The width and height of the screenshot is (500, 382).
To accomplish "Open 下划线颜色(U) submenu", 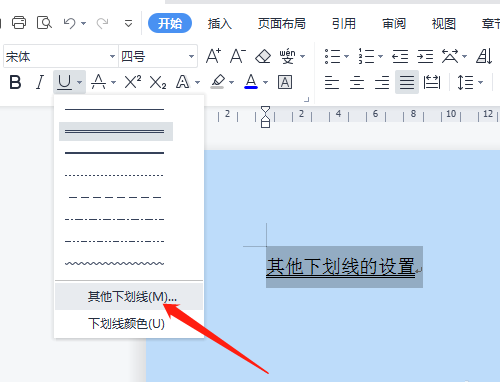I will [x=129, y=323].
